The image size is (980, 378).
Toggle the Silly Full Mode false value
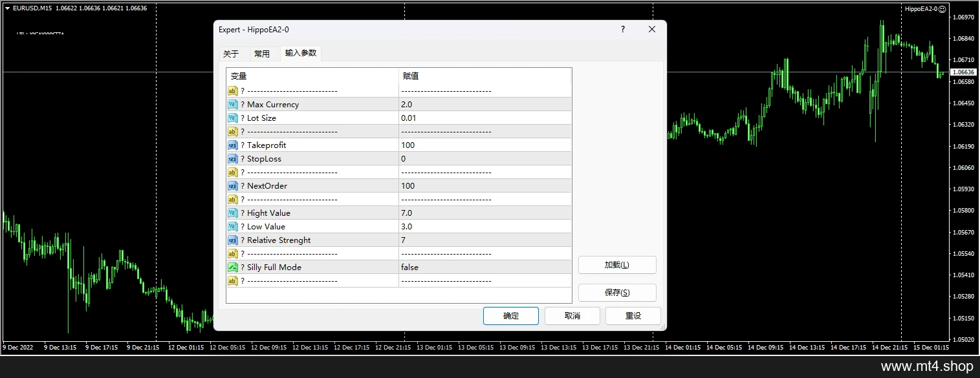point(485,268)
